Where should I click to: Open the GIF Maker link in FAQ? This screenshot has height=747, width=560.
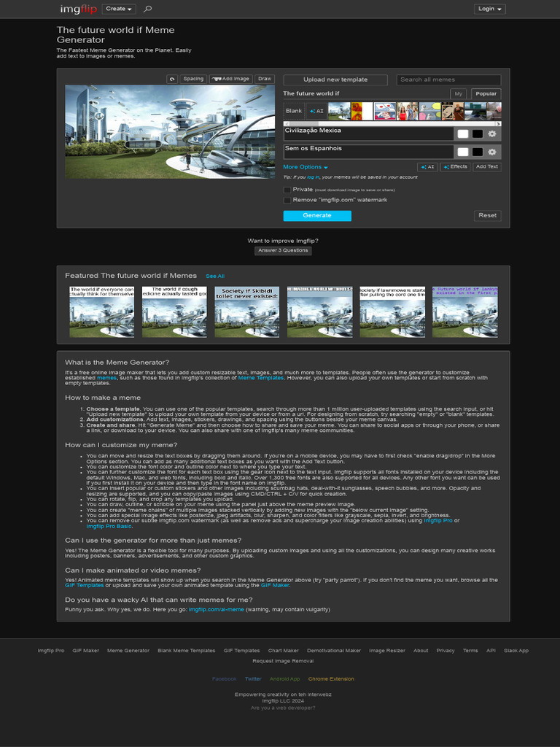[x=275, y=585]
